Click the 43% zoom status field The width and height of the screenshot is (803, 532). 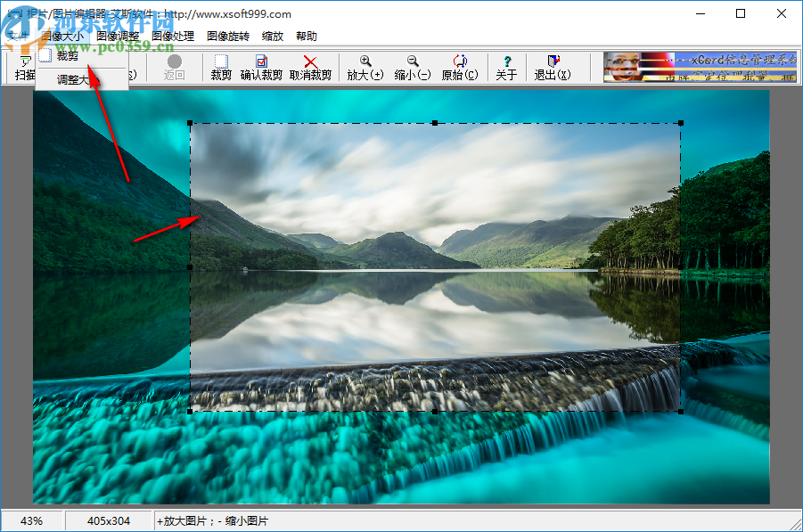[x=32, y=521]
